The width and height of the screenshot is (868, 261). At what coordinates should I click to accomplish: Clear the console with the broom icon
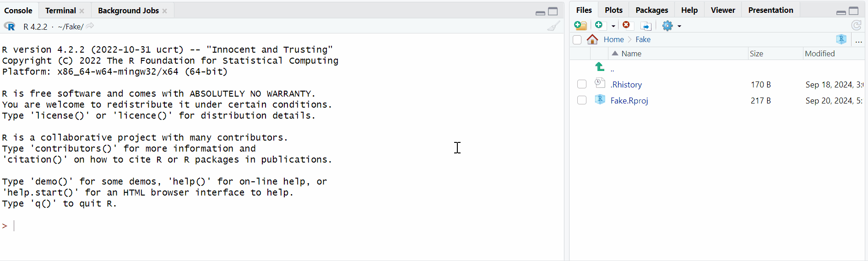coord(553,26)
